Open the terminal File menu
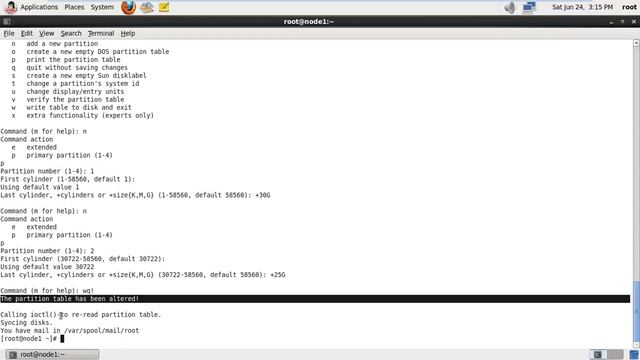Screen dimensions: 640x360 coord(9,33)
